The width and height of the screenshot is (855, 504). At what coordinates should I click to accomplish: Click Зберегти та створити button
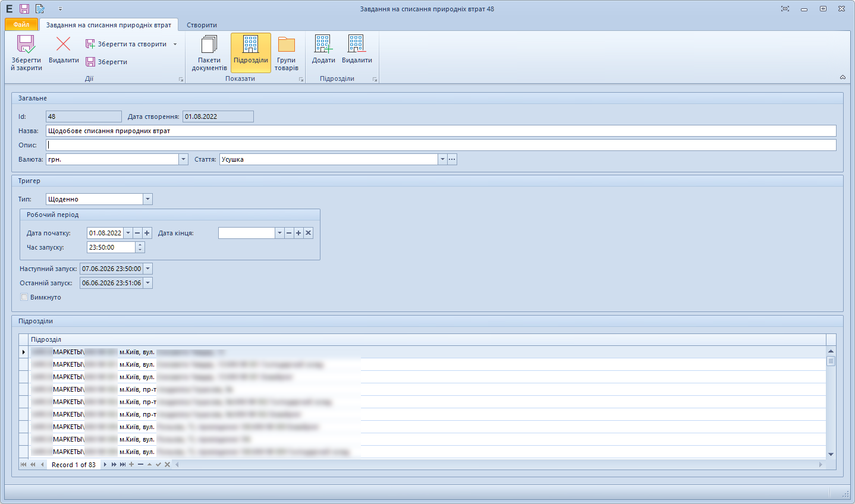[126, 44]
